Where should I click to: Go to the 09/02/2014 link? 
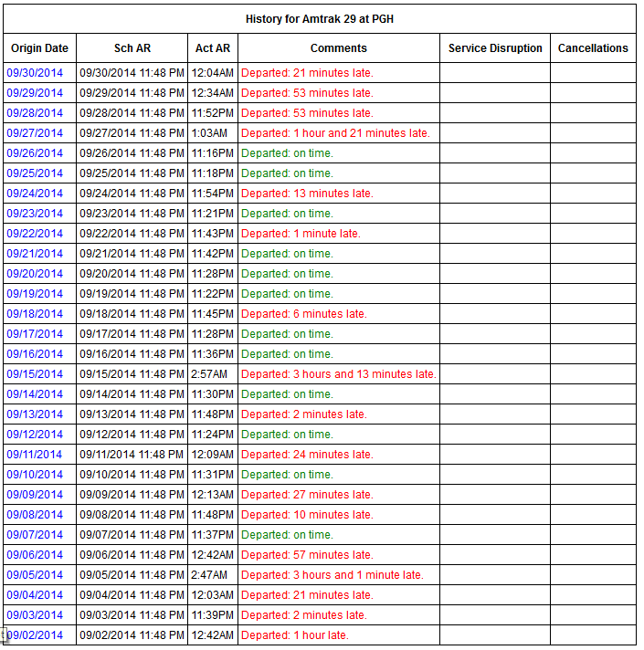(x=35, y=635)
